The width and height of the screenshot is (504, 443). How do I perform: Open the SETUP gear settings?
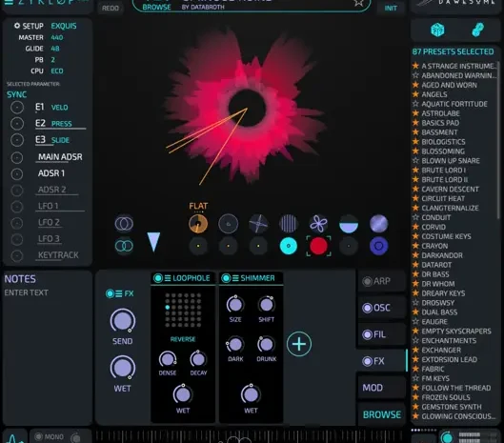(17, 26)
